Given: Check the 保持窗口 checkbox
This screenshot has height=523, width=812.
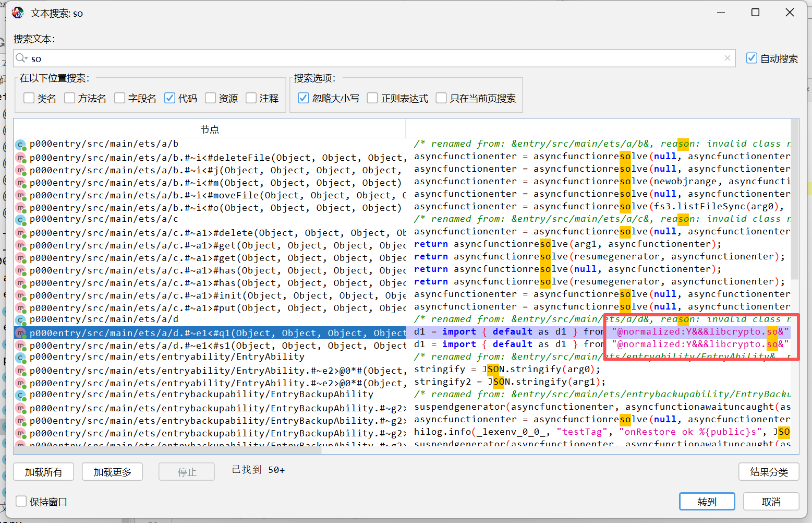Looking at the screenshot, I should pyautogui.click(x=21, y=501).
